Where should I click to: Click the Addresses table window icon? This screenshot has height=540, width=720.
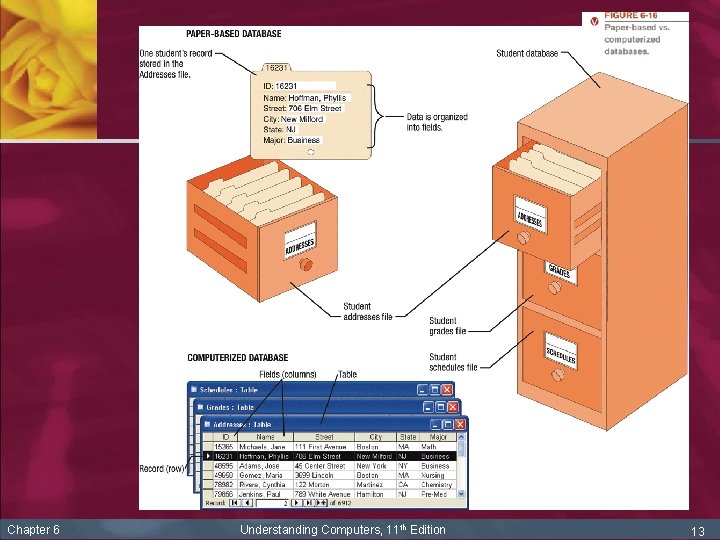(207, 424)
